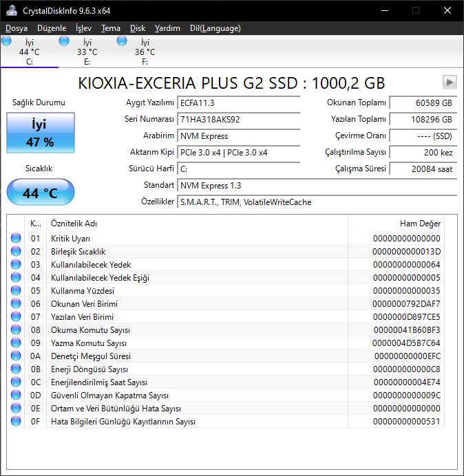This screenshot has width=464, height=476.
Task: Click the status orb for Okunan Veri Birimi
Action: pos(16,303)
